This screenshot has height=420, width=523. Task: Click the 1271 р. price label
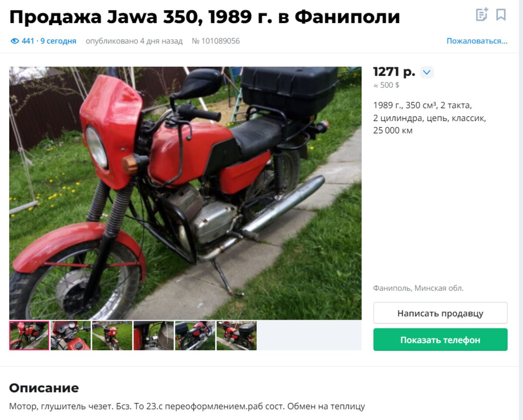pyautogui.click(x=394, y=72)
